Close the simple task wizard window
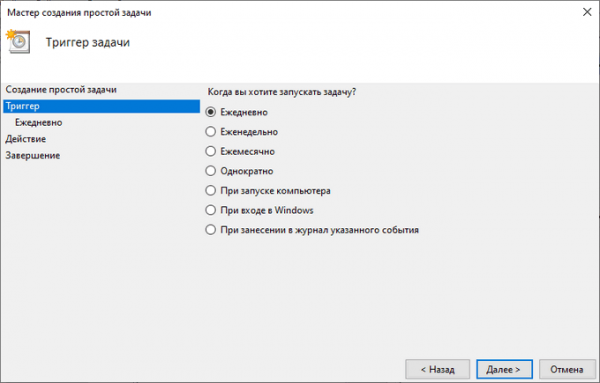Viewport: 600px width, 383px height. pyautogui.click(x=587, y=12)
